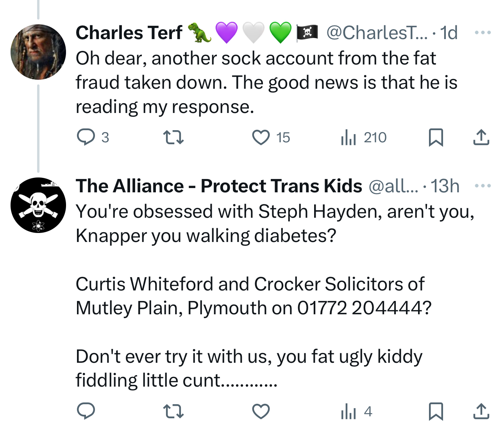Open Charles Terf display name link
Viewport: 504px width, 430px height.
[x=129, y=33]
